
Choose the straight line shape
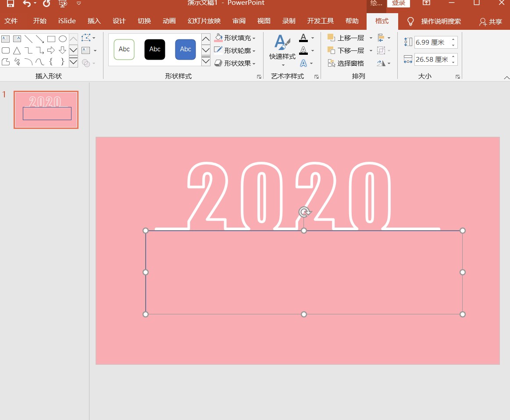click(29, 39)
